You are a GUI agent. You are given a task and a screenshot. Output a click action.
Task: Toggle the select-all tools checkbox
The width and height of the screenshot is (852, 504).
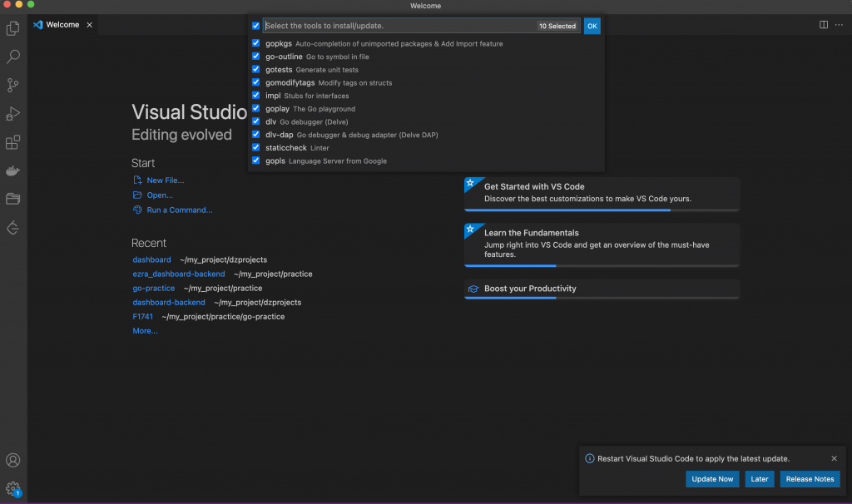256,26
